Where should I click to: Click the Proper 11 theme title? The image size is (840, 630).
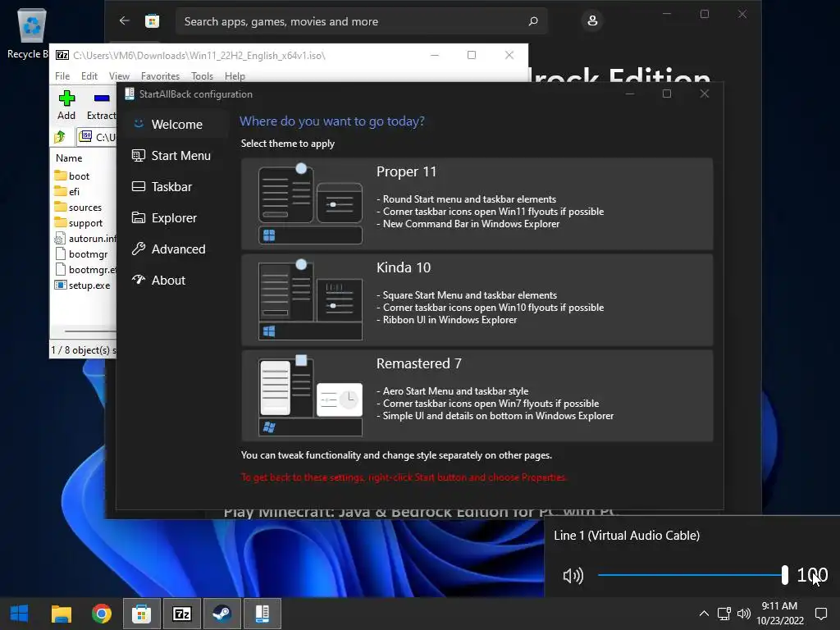coord(406,171)
